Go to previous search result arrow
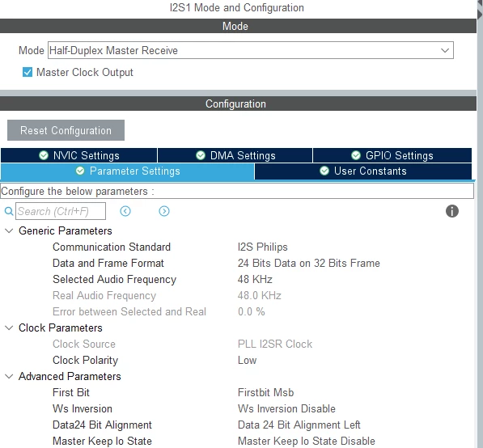Screen dimensions: 483x448 point(125,211)
